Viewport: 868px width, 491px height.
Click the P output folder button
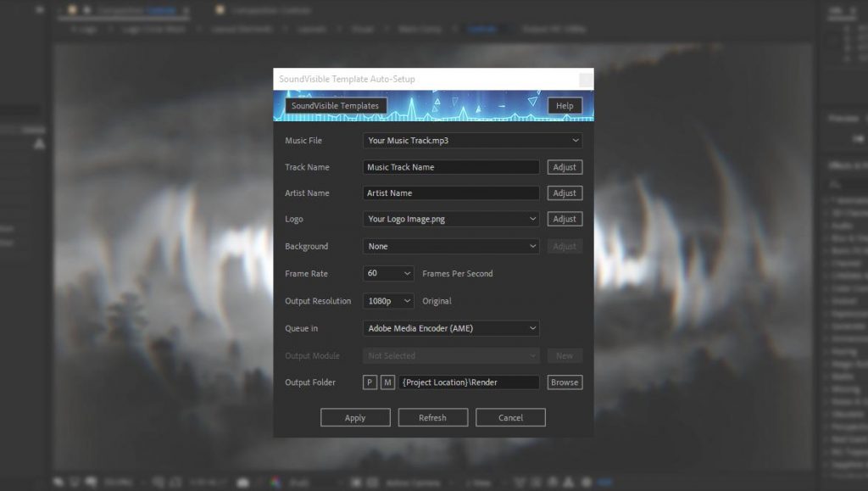[370, 382]
